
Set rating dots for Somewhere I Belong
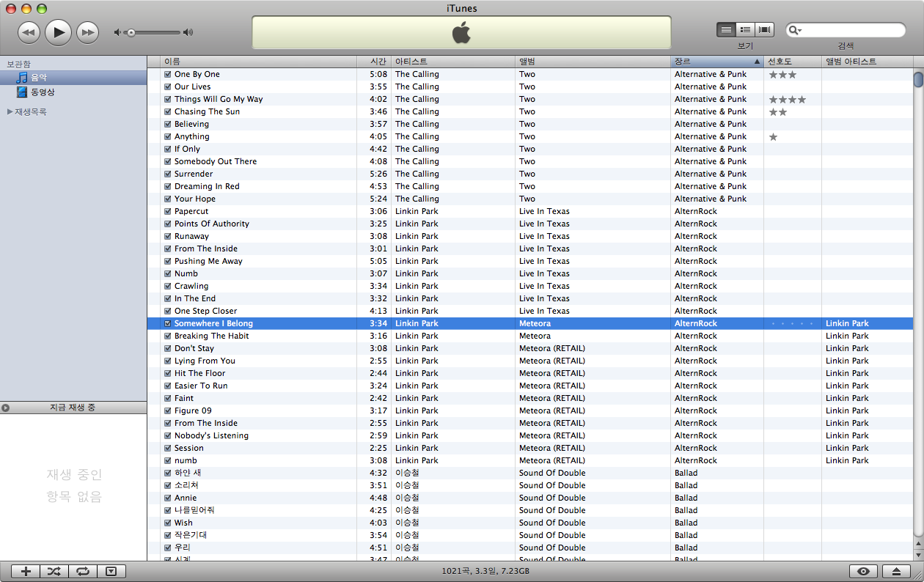point(792,323)
